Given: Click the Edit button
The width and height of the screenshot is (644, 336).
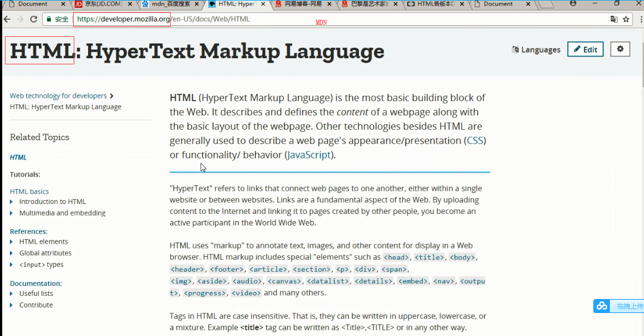Looking at the screenshot, I should (x=585, y=49).
